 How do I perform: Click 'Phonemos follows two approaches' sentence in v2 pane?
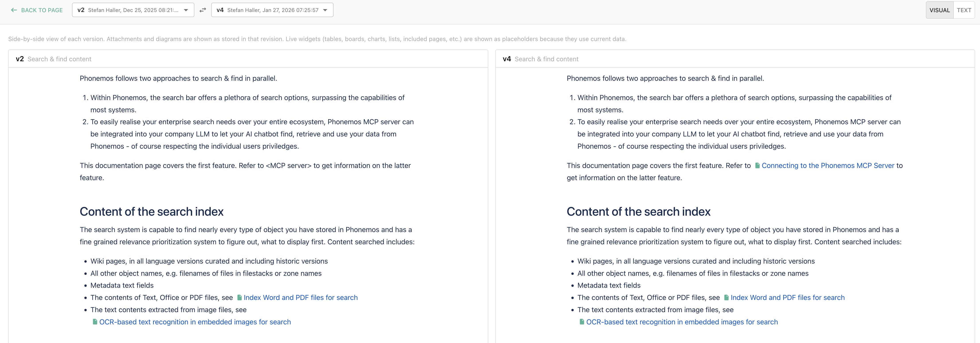[x=178, y=78]
